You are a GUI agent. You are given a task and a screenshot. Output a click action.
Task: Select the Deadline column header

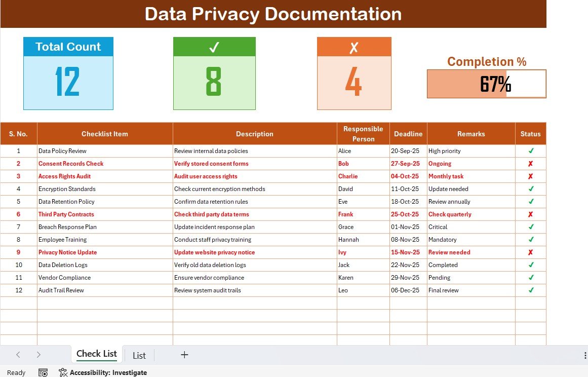pyautogui.click(x=408, y=133)
